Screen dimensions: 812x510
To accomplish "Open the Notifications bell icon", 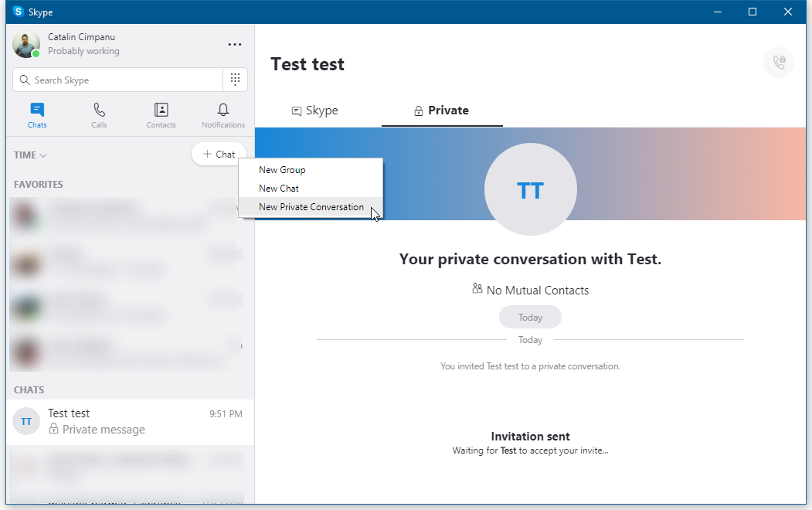I will [223, 110].
